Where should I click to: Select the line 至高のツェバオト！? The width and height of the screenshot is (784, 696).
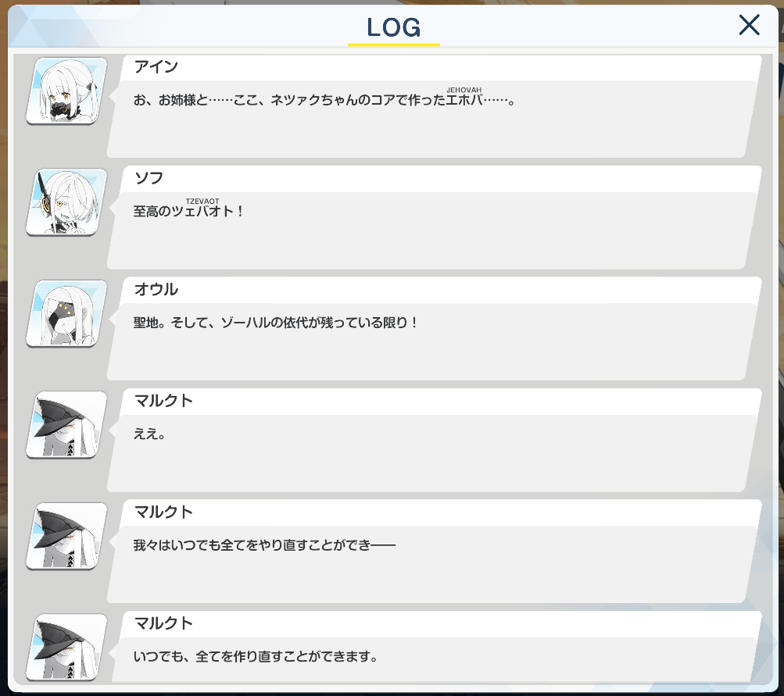pyautogui.click(x=188, y=212)
